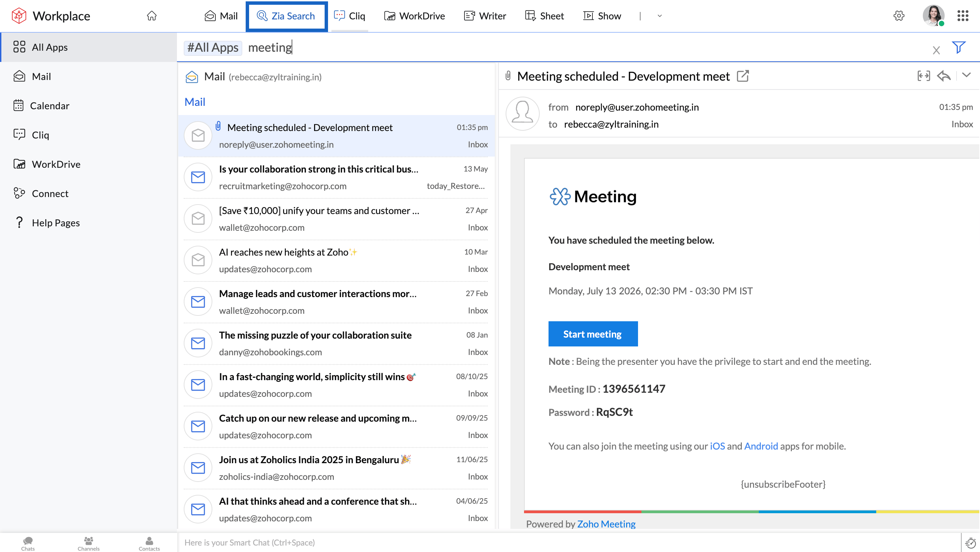The image size is (980, 552).
Task: Open Channels in bottom bar
Action: (88, 543)
